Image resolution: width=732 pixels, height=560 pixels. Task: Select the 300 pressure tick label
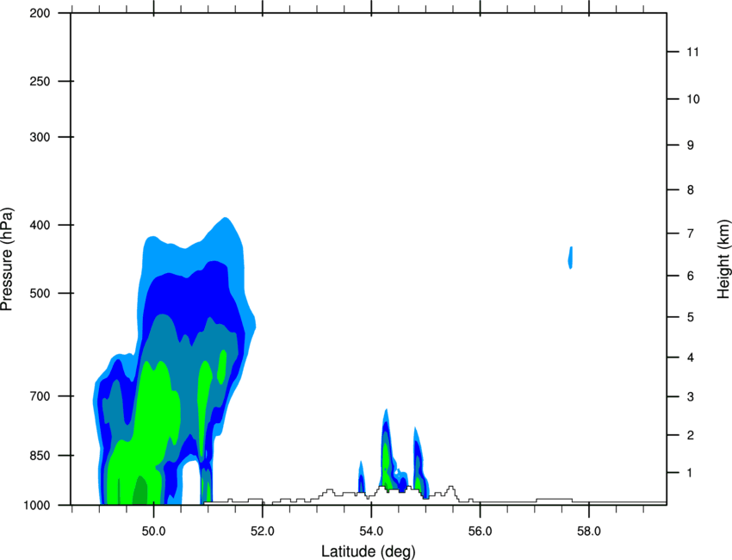pyautogui.click(x=40, y=137)
